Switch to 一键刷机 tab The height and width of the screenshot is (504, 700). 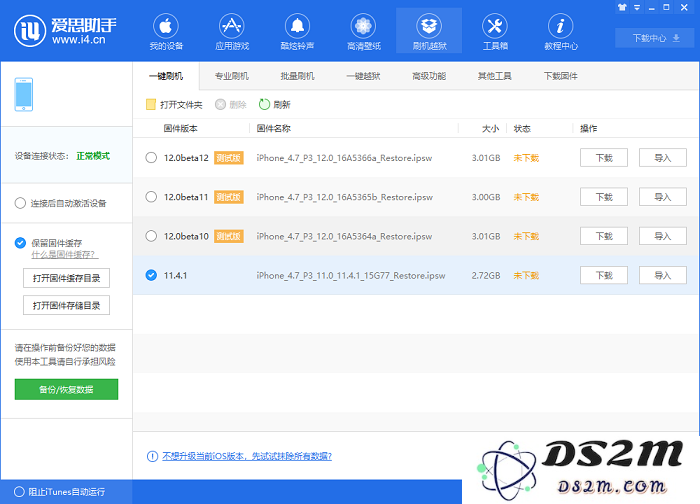[166, 76]
